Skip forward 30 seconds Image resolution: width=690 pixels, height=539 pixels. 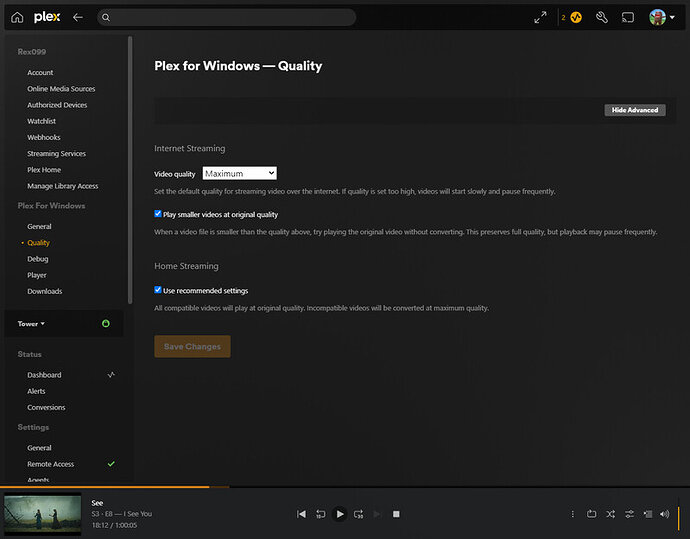[x=359, y=514]
